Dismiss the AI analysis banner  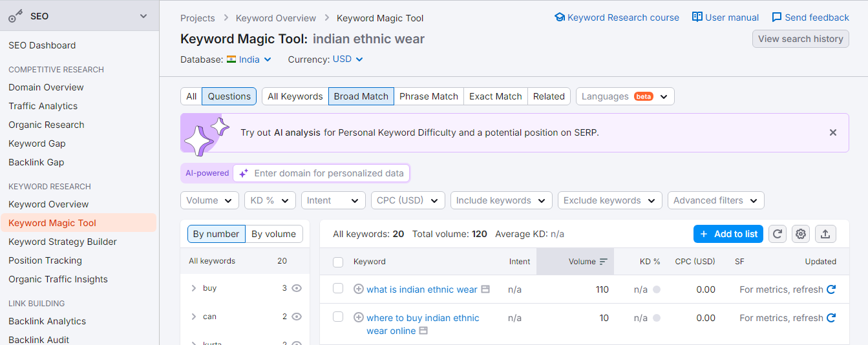click(833, 132)
